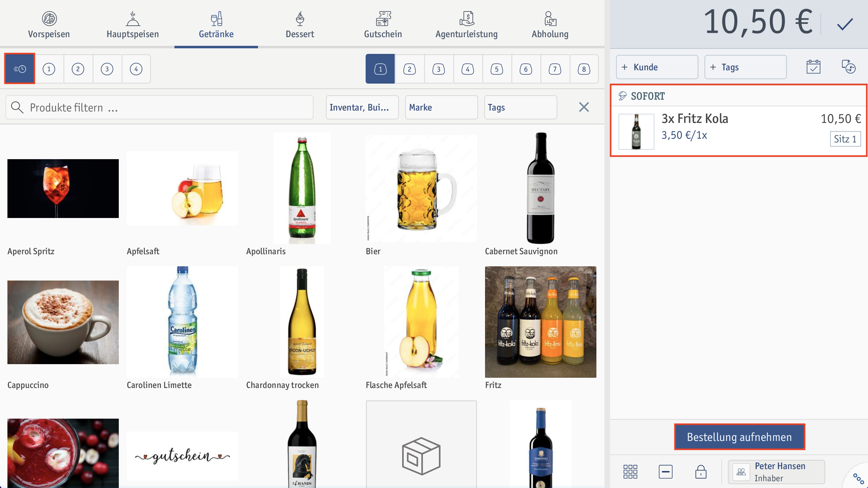Select the placeholder box product tile

pos(421,444)
